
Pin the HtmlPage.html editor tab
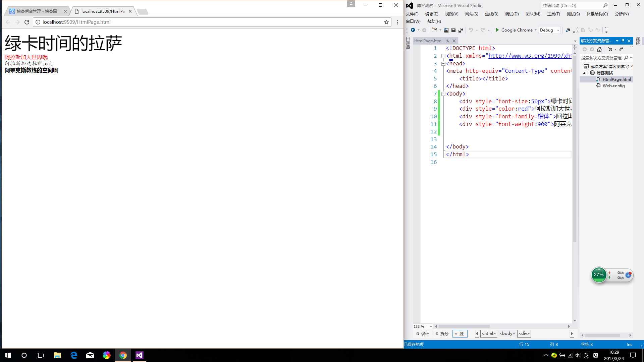[448, 41]
